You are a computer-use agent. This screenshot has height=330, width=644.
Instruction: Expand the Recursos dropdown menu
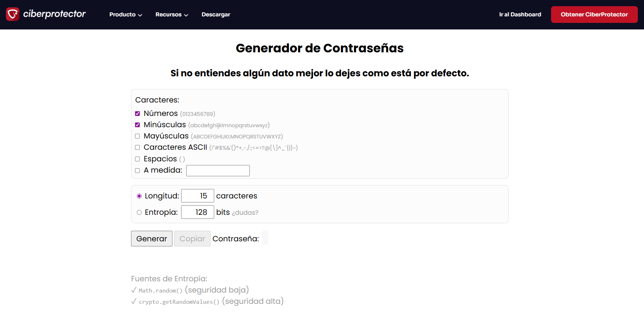point(172,15)
